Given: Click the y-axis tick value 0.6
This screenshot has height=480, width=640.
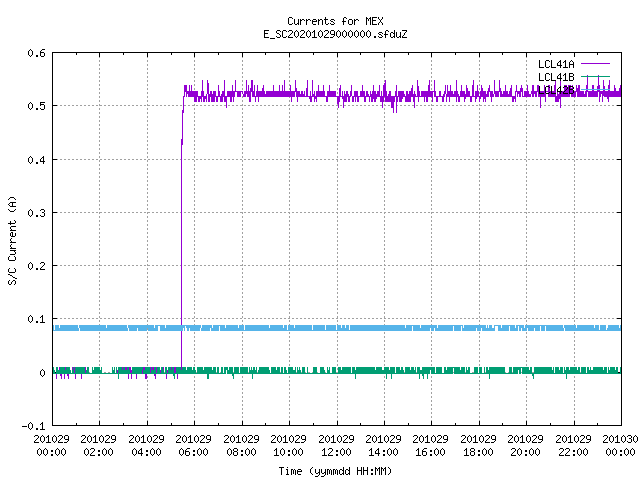Looking at the screenshot, I should point(36,53).
